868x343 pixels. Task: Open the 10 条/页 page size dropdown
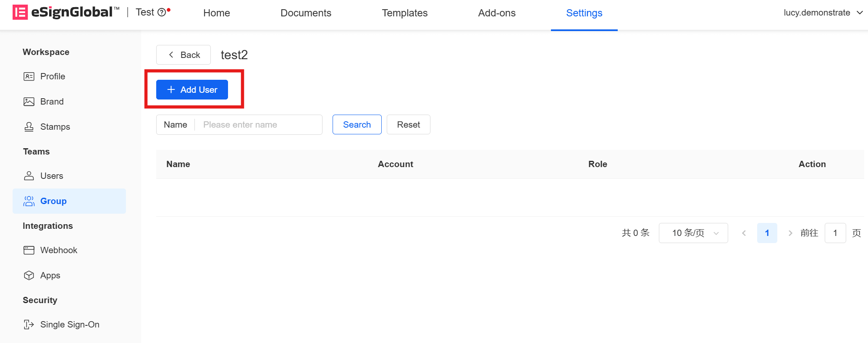[693, 233]
